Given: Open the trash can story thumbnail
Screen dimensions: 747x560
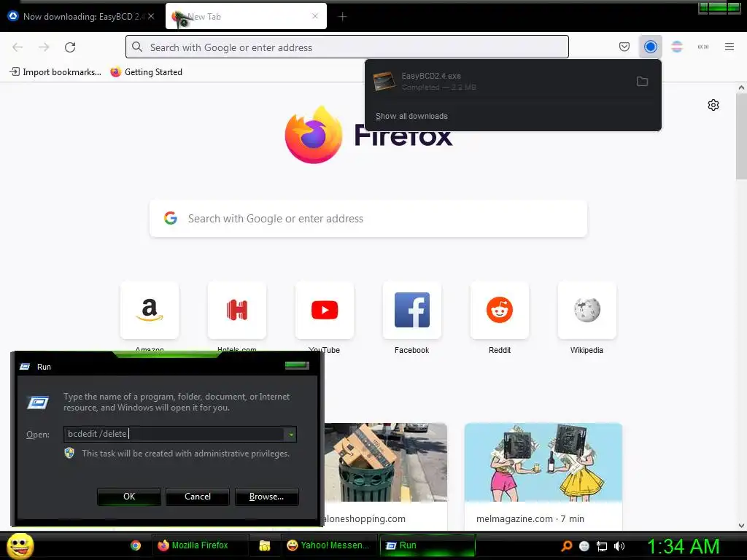Looking at the screenshot, I should tap(386, 462).
